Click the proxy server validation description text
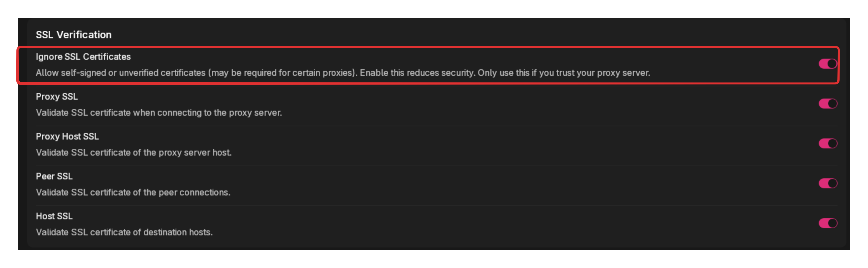This screenshot has height=268, width=868. tap(159, 113)
